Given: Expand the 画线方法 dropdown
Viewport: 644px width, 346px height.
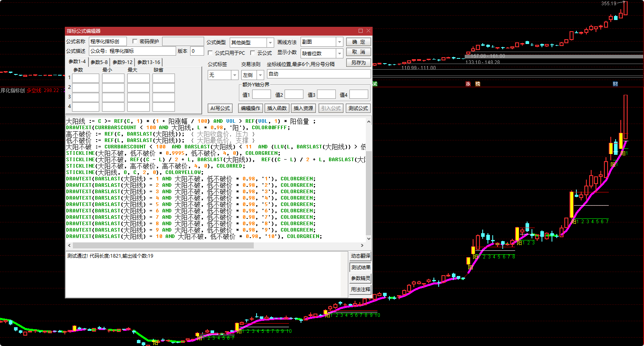Looking at the screenshot, I should (x=339, y=42).
